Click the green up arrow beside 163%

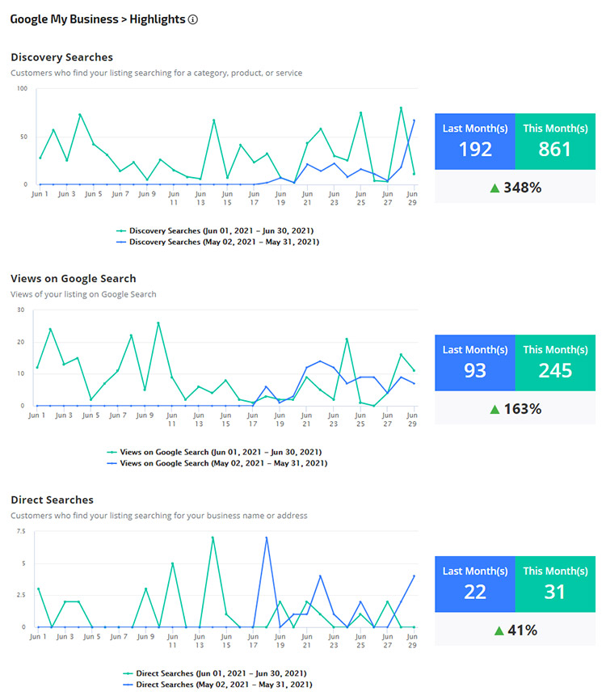pyautogui.click(x=494, y=409)
